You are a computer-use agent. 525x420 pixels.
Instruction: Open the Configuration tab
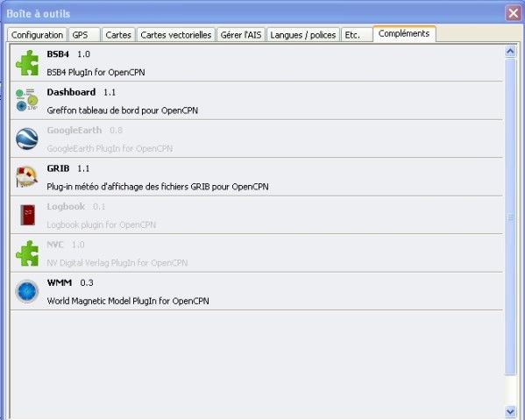pyautogui.click(x=37, y=35)
